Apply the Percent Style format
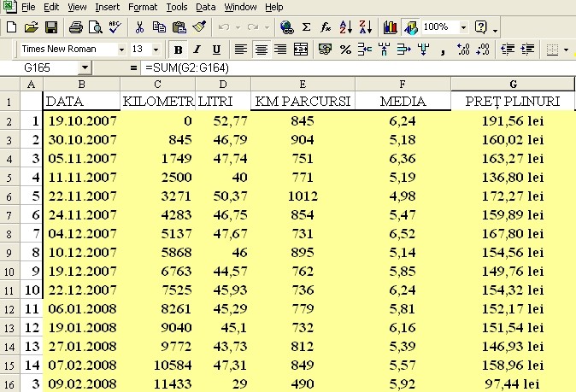Image resolution: width=576 pixels, height=392 pixels. tap(346, 50)
